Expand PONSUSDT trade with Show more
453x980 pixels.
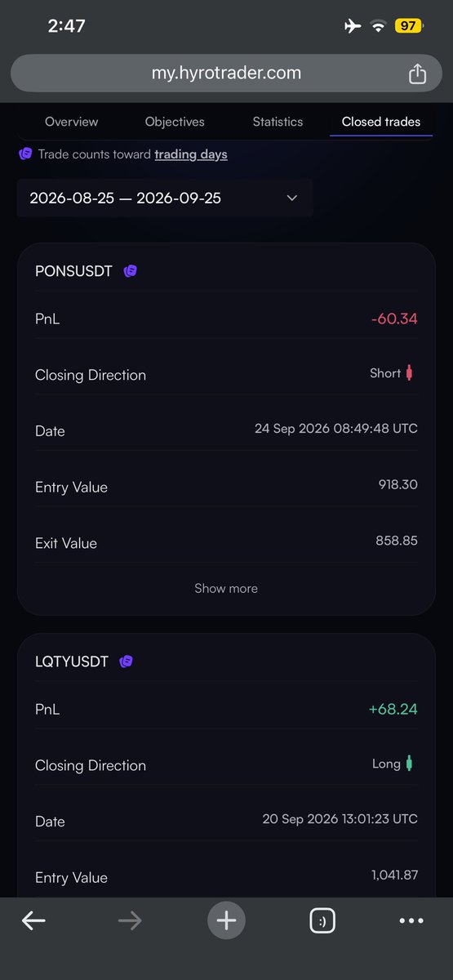coord(226,588)
